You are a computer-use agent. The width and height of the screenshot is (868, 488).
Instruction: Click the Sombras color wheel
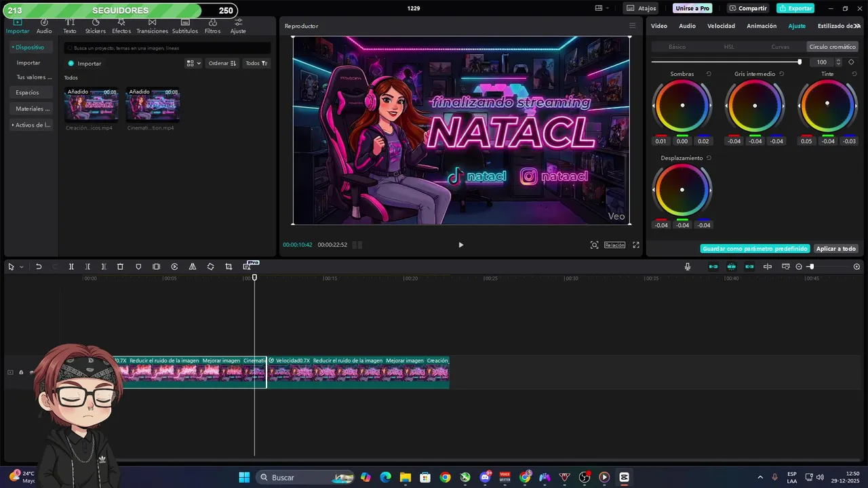pos(682,106)
